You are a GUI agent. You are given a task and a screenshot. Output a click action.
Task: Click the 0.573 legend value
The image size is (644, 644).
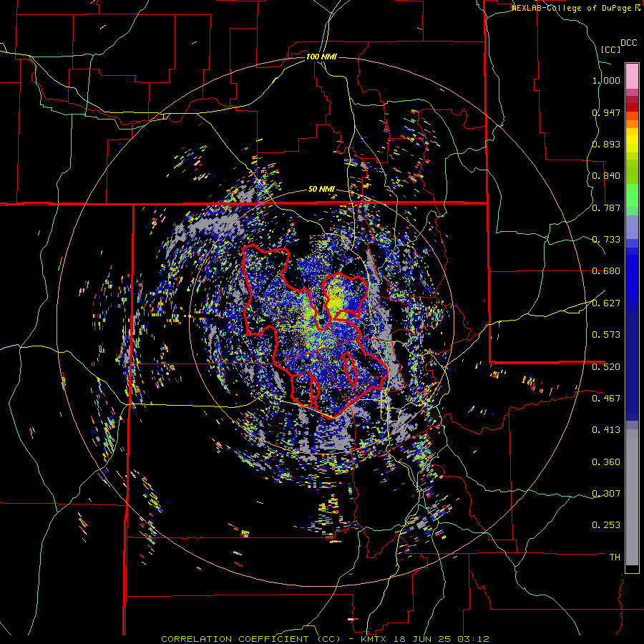[x=606, y=335]
